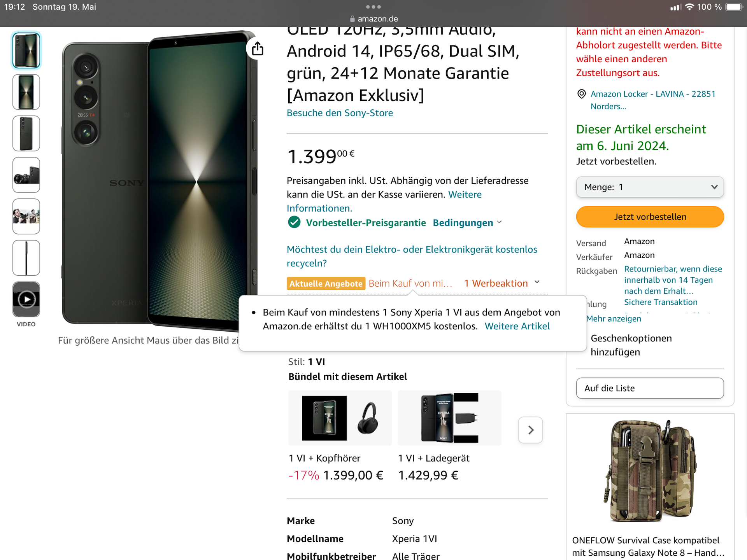Expand the Bedingungen conditions chevron

pos(500,222)
